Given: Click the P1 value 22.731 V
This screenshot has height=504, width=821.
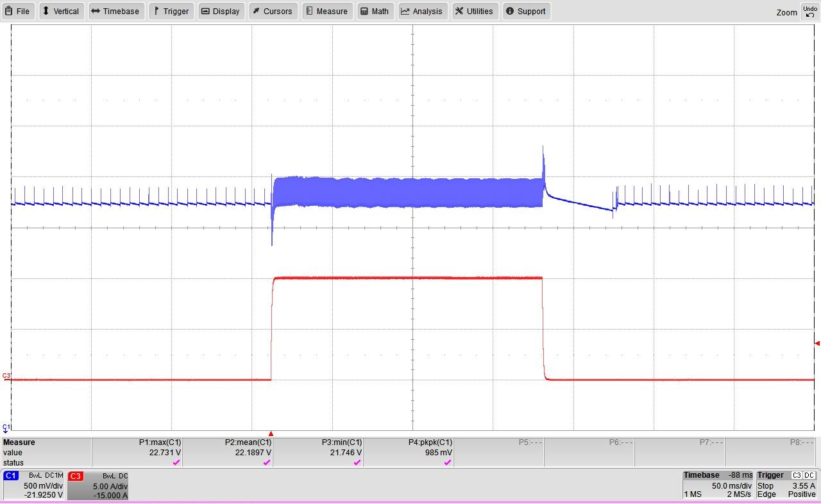Looking at the screenshot, I should (165, 453).
